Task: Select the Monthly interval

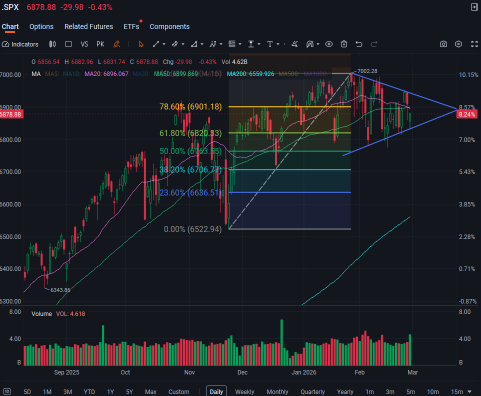Action: point(277,392)
